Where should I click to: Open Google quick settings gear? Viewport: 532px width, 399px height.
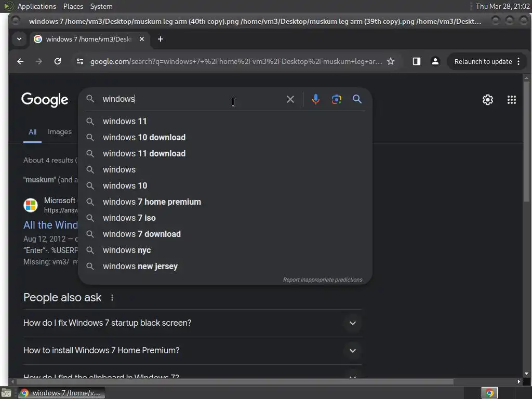click(x=488, y=100)
